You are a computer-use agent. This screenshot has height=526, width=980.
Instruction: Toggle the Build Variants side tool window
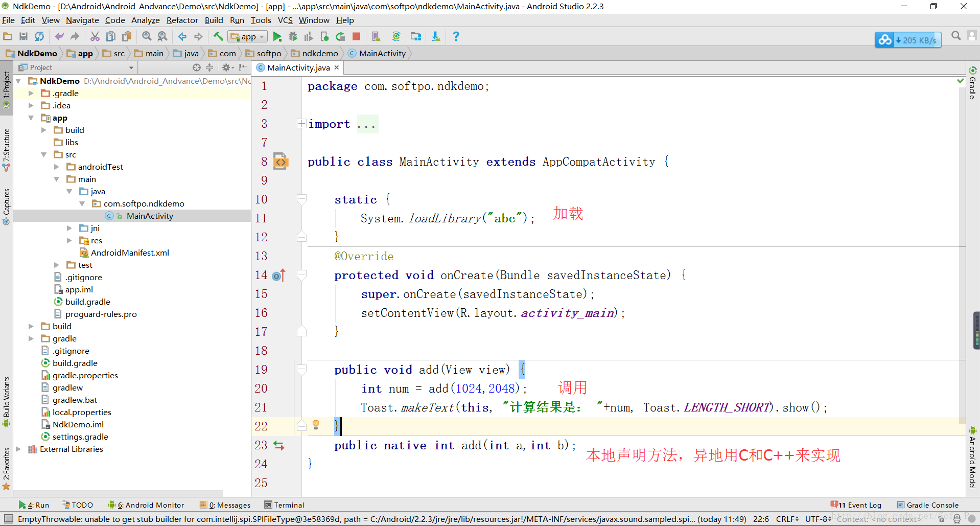pyautogui.click(x=6, y=402)
